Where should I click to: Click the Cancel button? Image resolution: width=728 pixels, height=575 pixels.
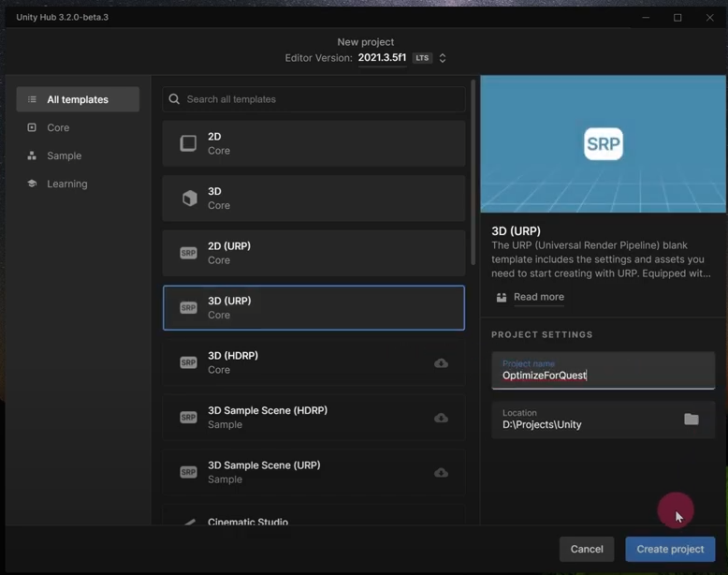[x=587, y=550]
